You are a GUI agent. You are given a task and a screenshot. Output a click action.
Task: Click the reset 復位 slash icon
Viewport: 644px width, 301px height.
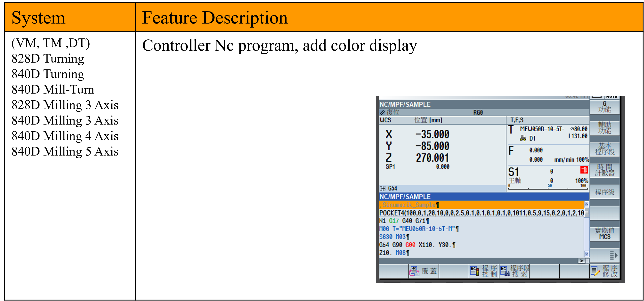382,112
